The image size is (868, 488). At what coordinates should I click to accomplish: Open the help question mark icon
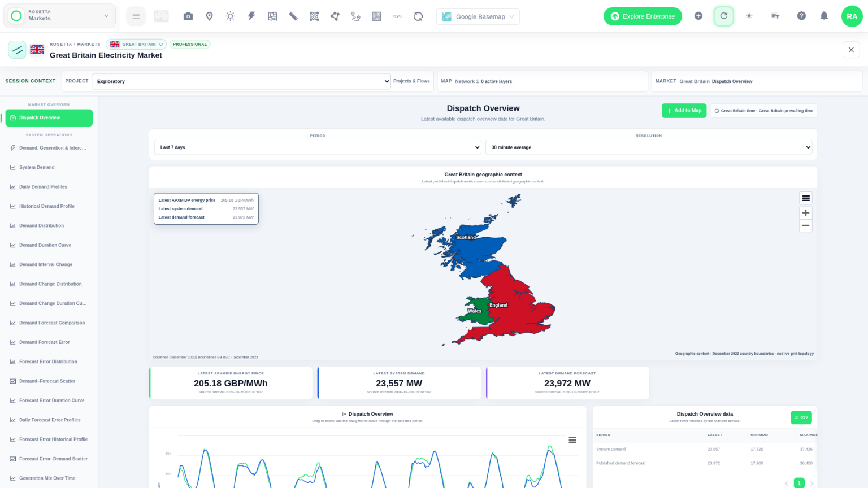point(801,16)
